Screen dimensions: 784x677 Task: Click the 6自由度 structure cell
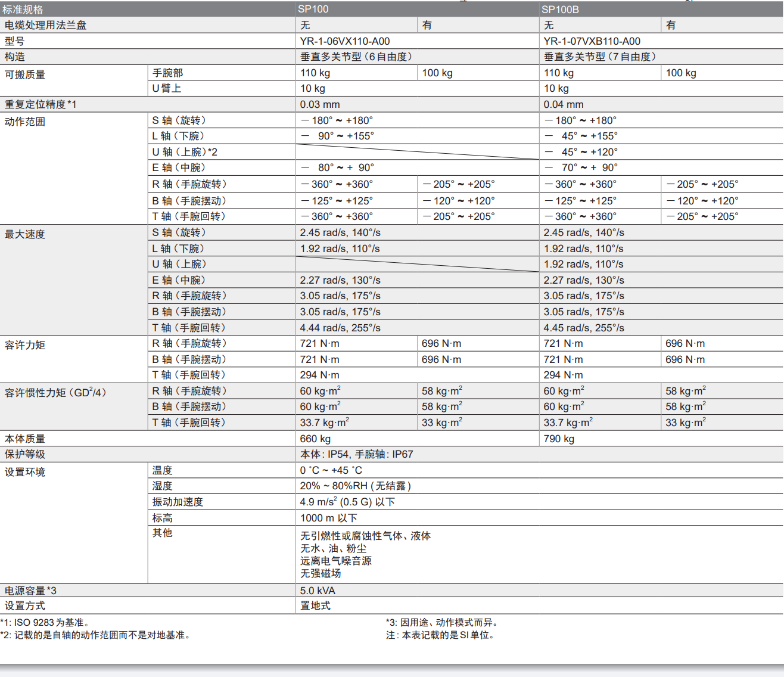356,57
